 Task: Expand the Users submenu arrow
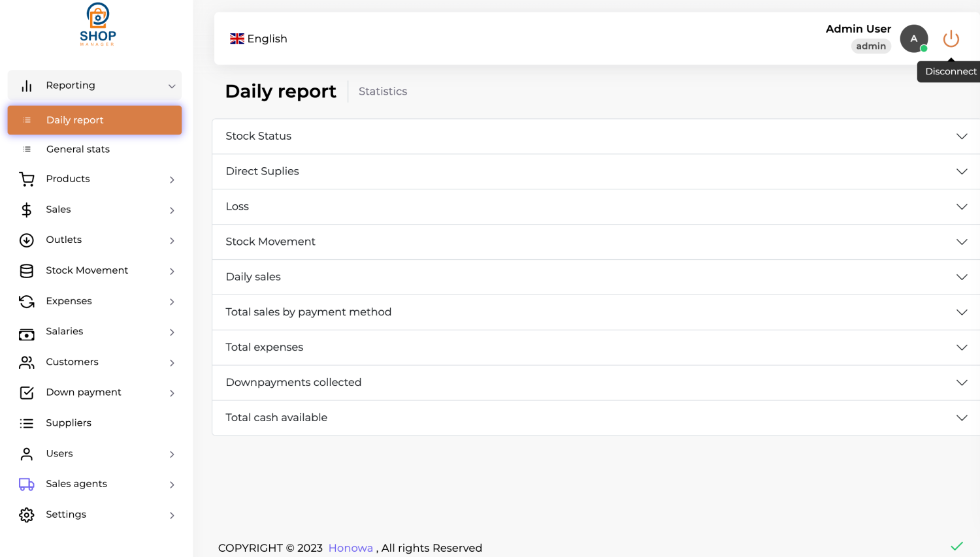coord(172,454)
